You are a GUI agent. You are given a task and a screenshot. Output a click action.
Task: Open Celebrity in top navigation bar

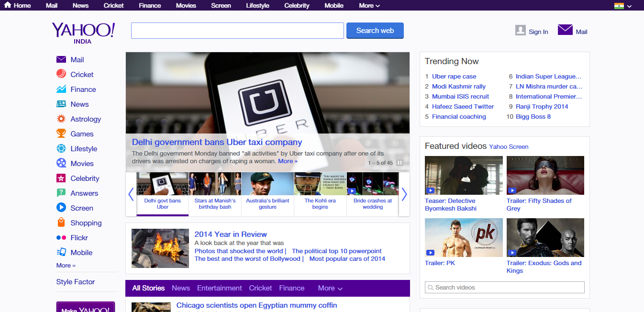tap(297, 6)
